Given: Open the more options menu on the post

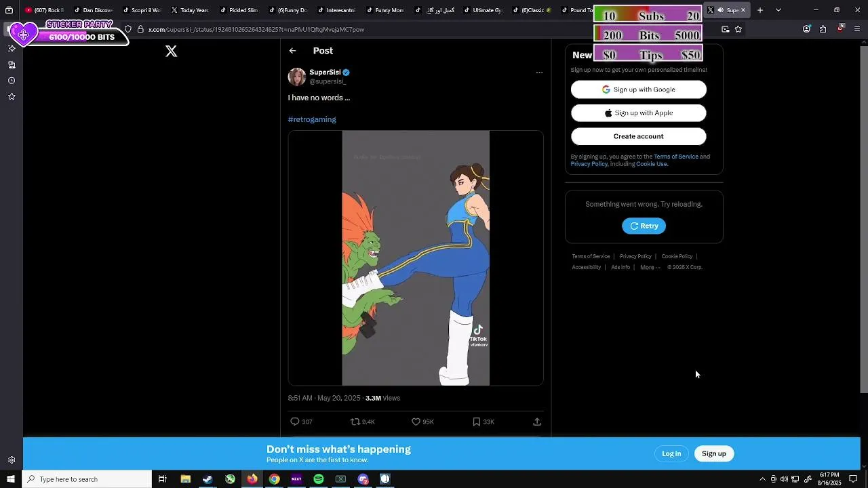Looking at the screenshot, I should (x=539, y=73).
